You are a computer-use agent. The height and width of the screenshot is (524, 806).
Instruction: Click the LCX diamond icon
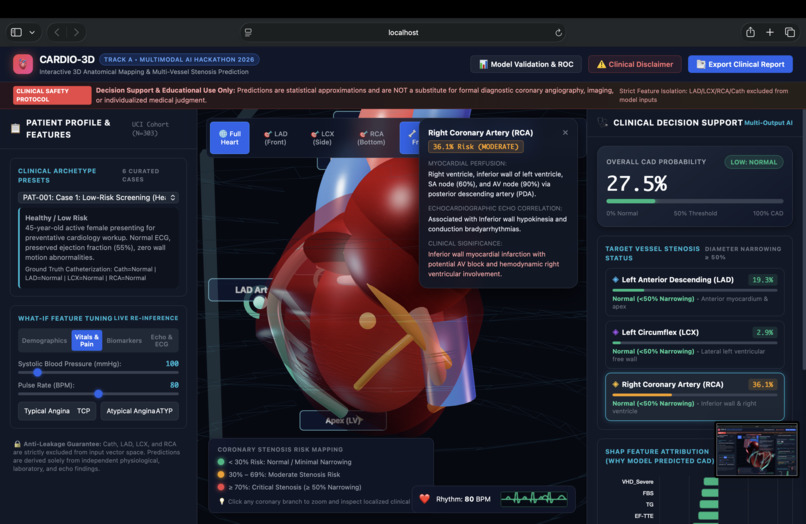(x=615, y=332)
